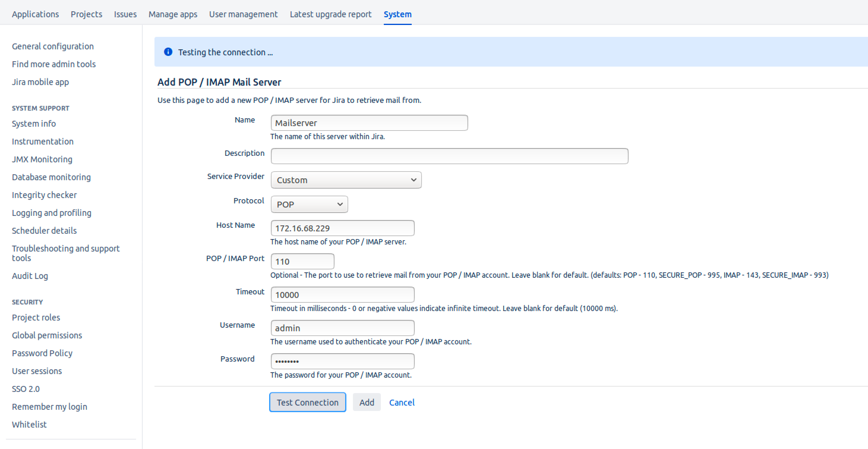This screenshot has height=449, width=868.
Task: Click the 'Testing the connection ...' message
Action: (225, 52)
